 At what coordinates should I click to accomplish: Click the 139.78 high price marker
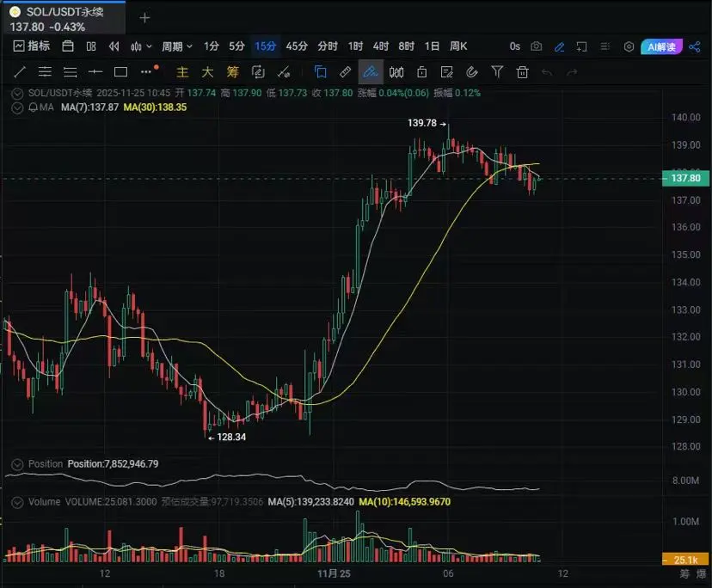[427, 123]
